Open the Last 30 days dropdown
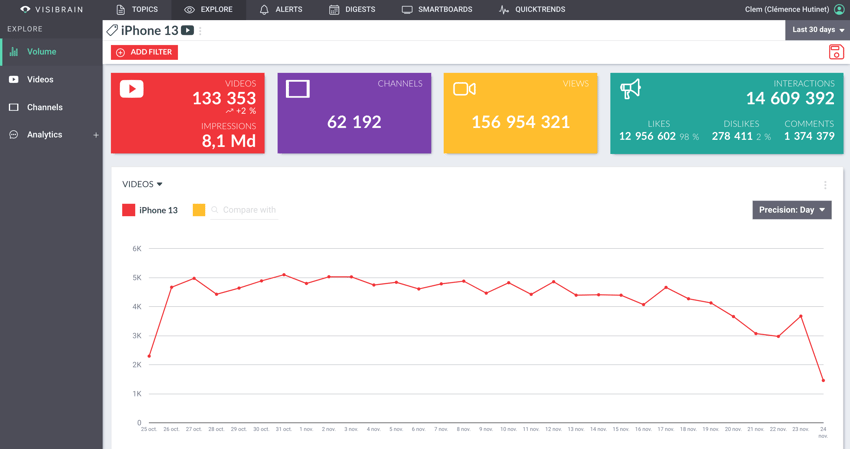850x449 pixels. pos(817,30)
